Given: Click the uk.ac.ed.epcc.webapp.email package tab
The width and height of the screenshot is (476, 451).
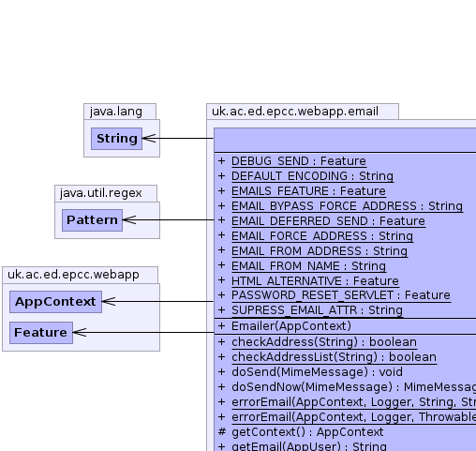Looking at the screenshot, I should 303,112.
